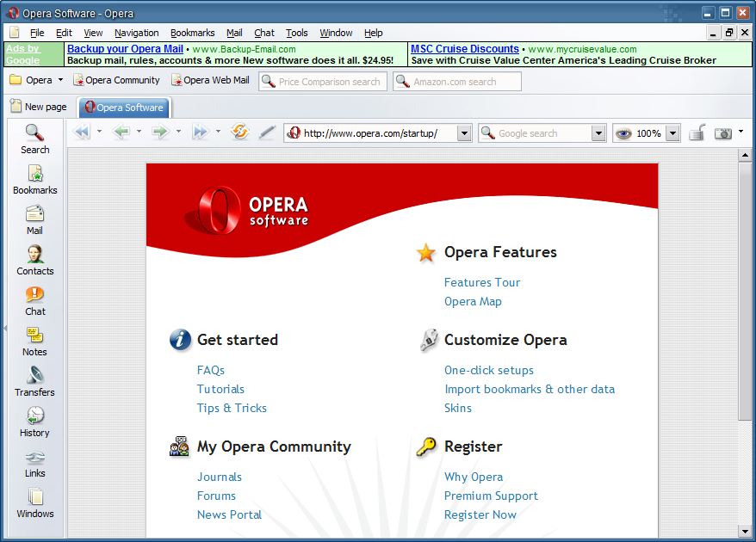Expand the arrow right of camera icon

[741, 132]
